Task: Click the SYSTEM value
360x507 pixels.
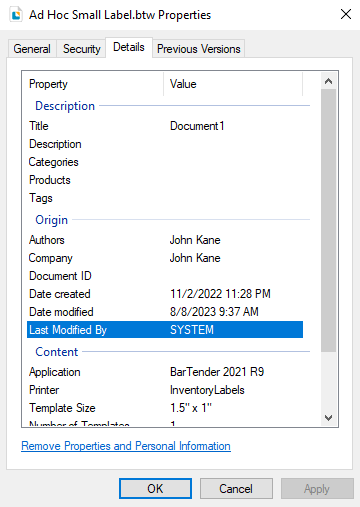Action: (x=192, y=330)
